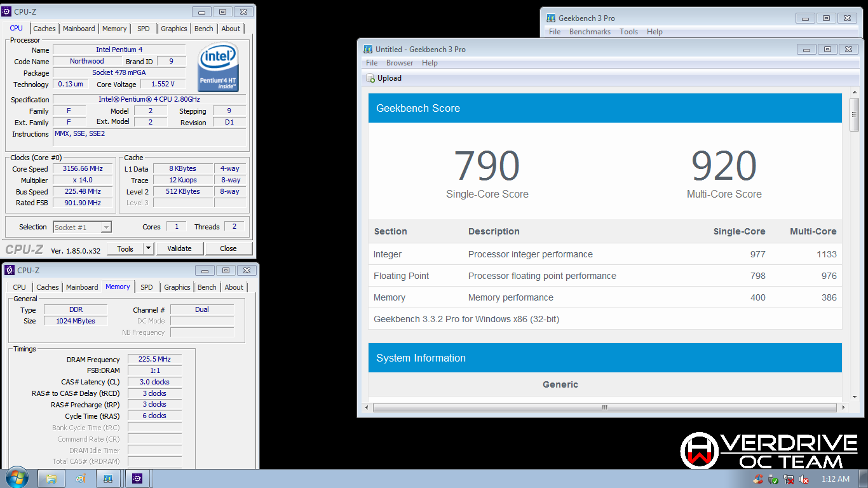This screenshot has width=868, height=488.
Task: Open Help menu in Untitled Geekbench window
Action: pyautogui.click(x=430, y=63)
